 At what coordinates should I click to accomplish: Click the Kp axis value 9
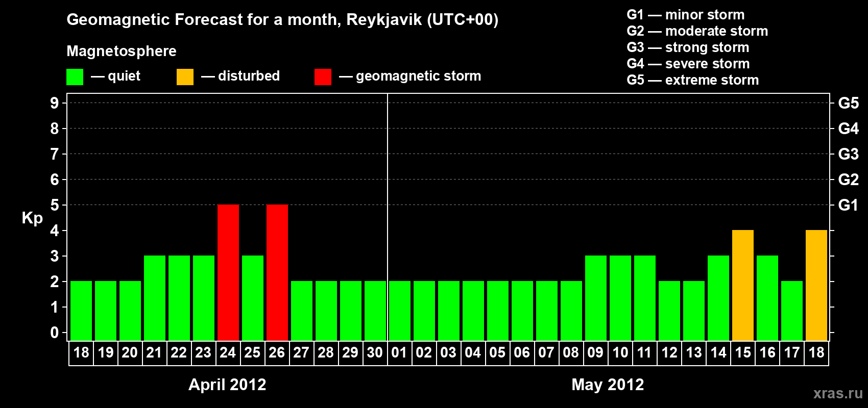55,103
